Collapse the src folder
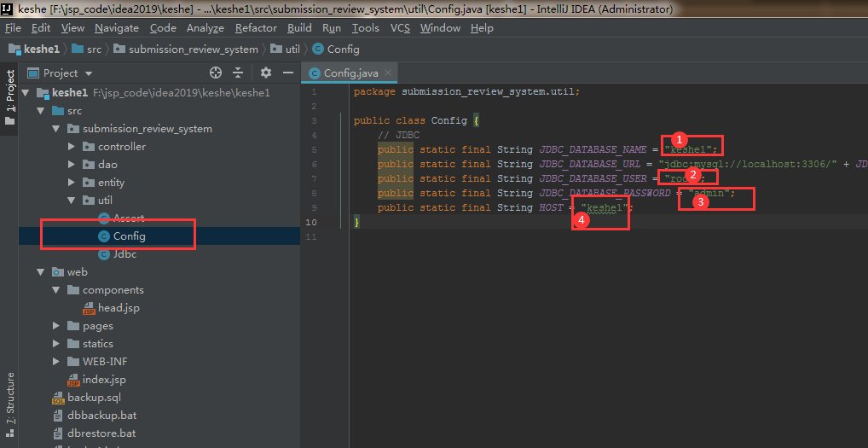 click(40, 111)
